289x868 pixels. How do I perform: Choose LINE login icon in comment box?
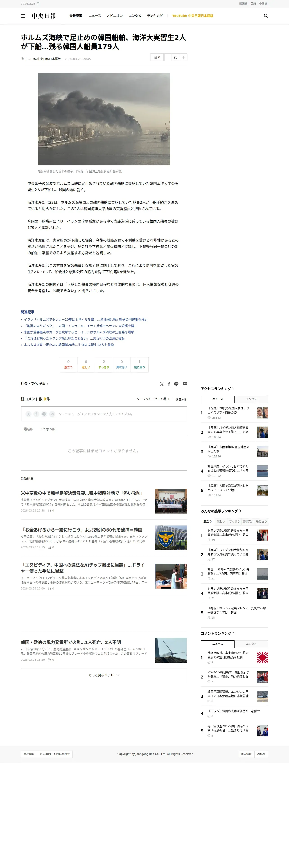(x=44, y=414)
